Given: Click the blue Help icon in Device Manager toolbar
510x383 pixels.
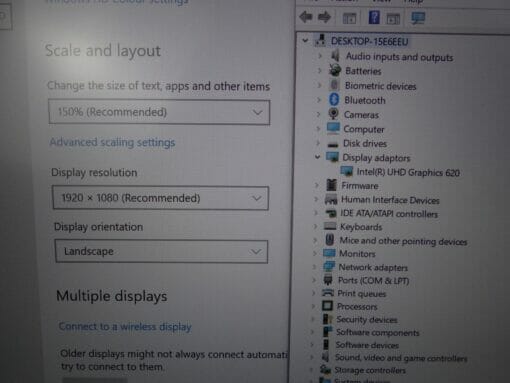Looking at the screenshot, I should (x=374, y=17).
